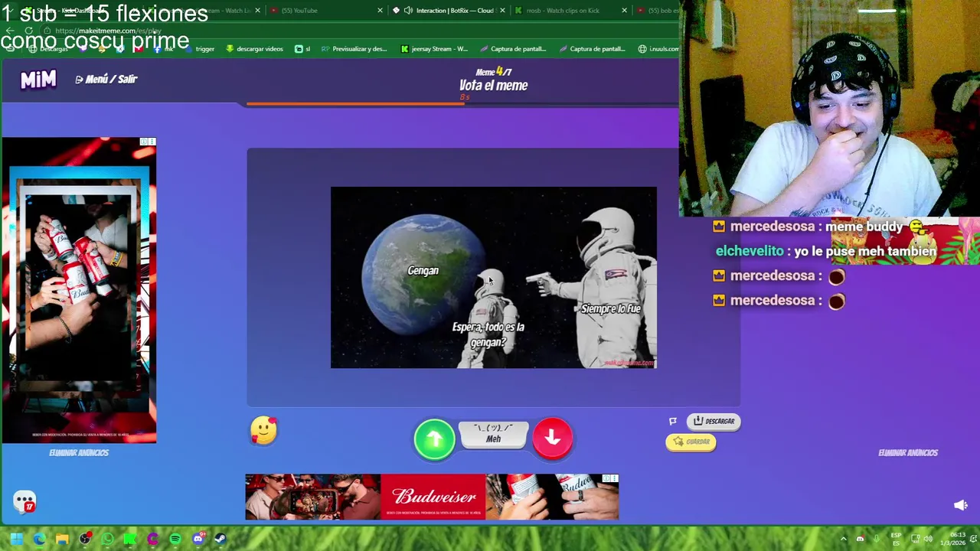This screenshot has height=551, width=980.
Task: Open Kick app from taskbar
Action: click(x=130, y=539)
